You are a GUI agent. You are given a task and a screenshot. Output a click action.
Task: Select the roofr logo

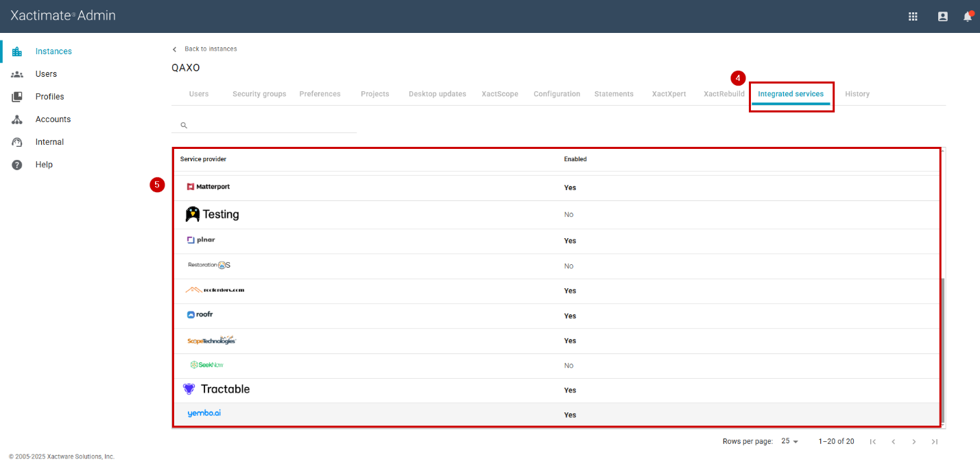(200, 315)
